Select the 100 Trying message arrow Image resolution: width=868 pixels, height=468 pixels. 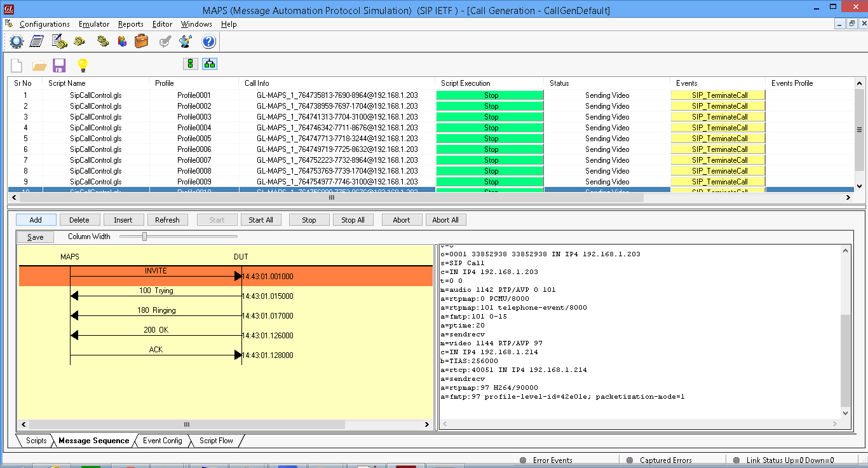tap(156, 296)
